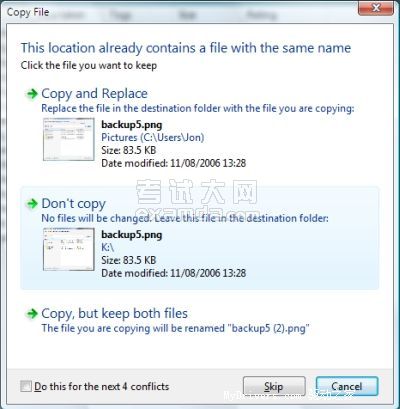This screenshot has width=400, height=409.
Task: Click the Pictures (C:\Users\Jon) location text
Action: click(x=153, y=137)
